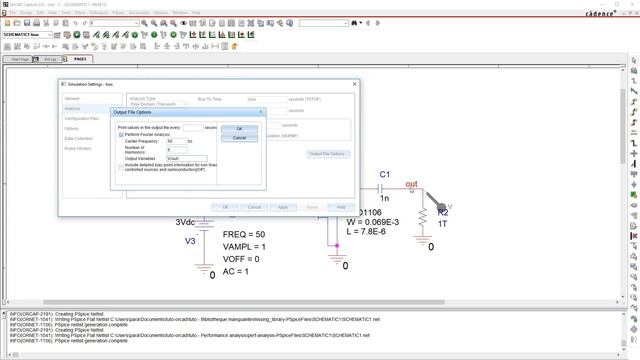Select General in Simulation Settings
The width and height of the screenshot is (640, 360).
tap(72, 99)
